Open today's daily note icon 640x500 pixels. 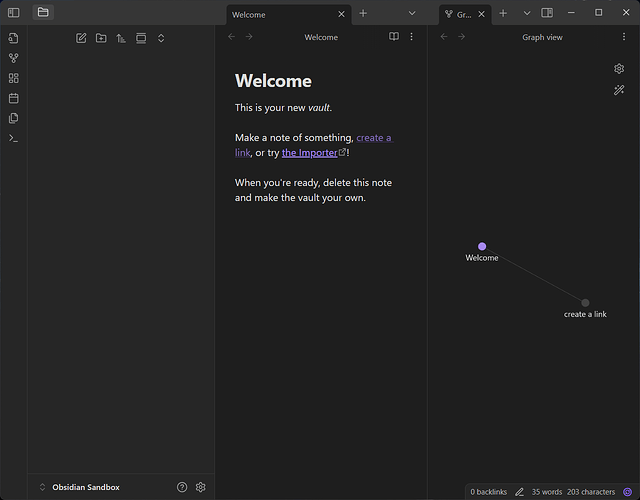(x=13, y=98)
